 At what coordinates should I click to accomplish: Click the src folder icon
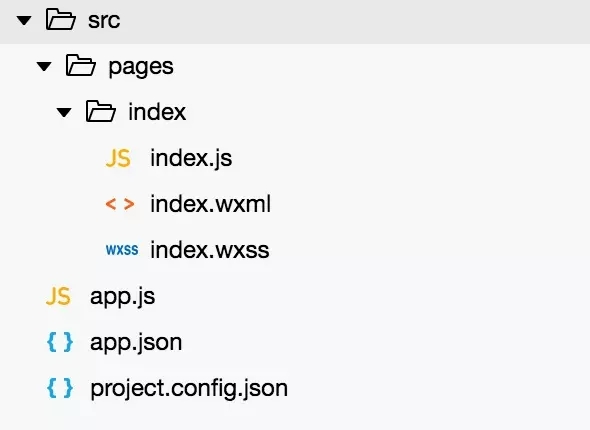[x=61, y=20]
